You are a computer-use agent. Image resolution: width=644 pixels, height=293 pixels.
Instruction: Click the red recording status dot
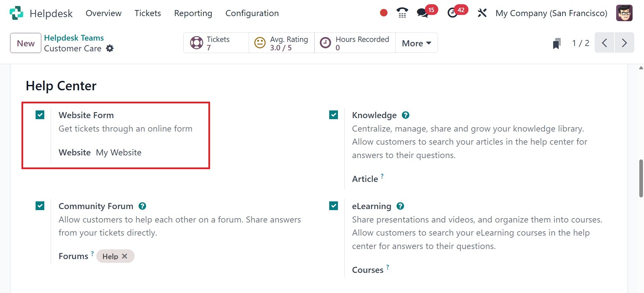(x=384, y=13)
